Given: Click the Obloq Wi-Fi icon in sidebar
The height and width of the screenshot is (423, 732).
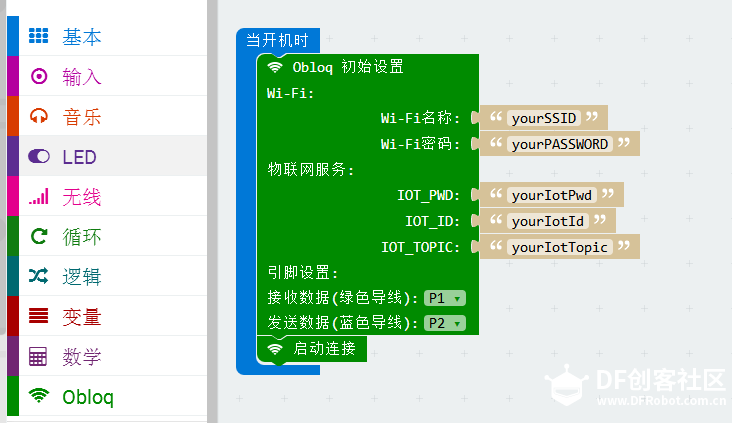Looking at the screenshot, I should (39, 396).
